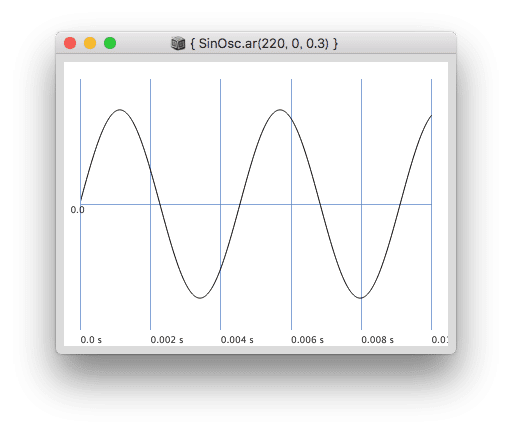Screen dimensions: 512x434
Task: Maximize the plot window with green button
Action: pos(110,43)
